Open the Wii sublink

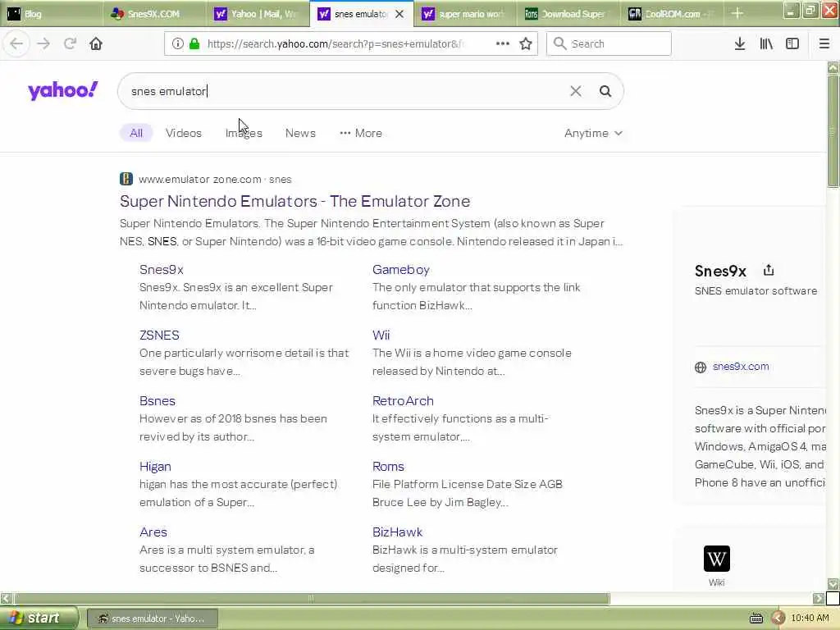(x=381, y=335)
